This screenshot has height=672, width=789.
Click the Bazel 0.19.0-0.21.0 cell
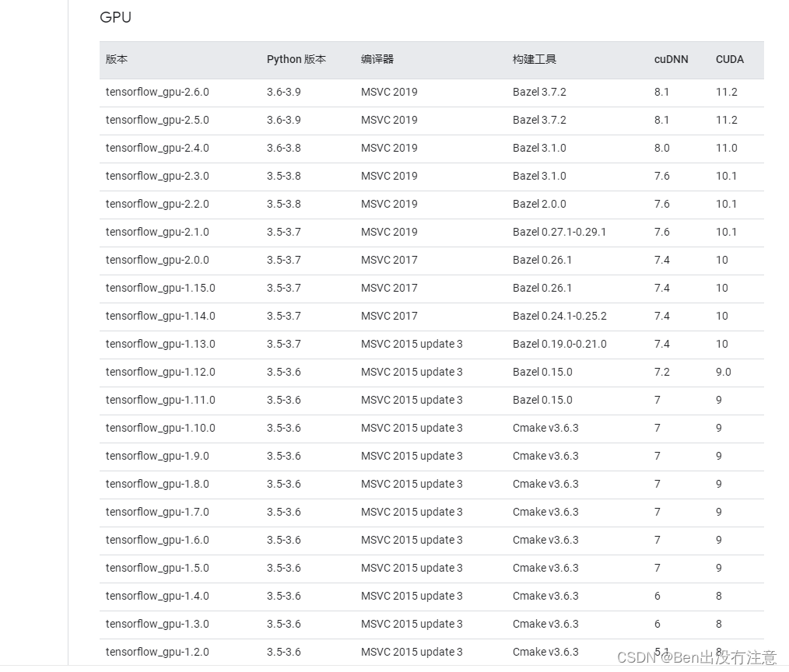(x=559, y=344)
